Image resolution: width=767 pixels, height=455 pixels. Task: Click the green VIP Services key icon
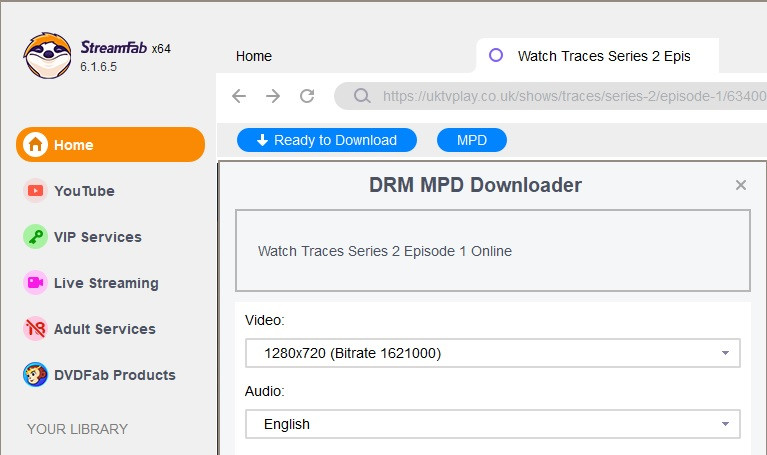pos(35,236)
